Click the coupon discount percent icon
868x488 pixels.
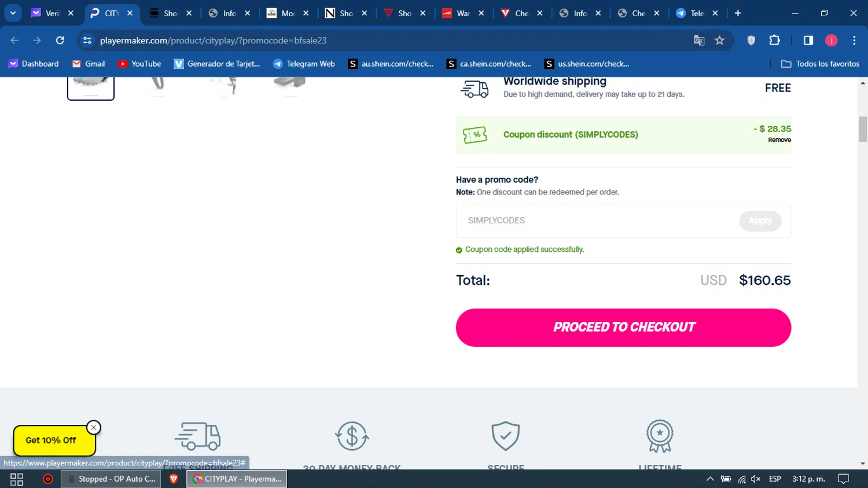[x=475, y=135]
